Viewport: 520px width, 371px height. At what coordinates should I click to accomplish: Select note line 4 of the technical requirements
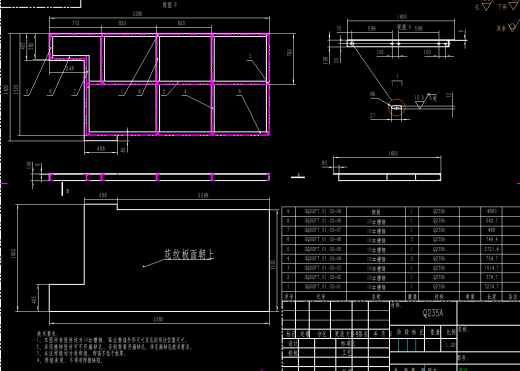tap(70, 360)
